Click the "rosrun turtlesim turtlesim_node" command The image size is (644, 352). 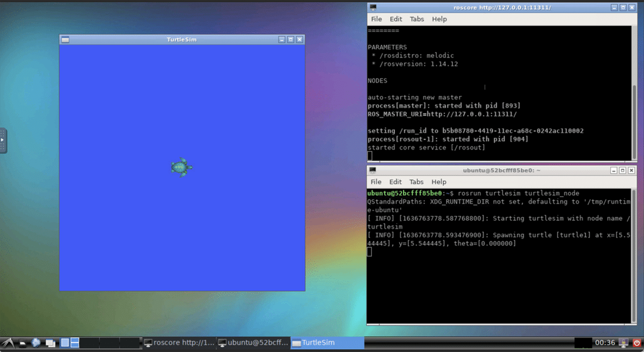519,193
